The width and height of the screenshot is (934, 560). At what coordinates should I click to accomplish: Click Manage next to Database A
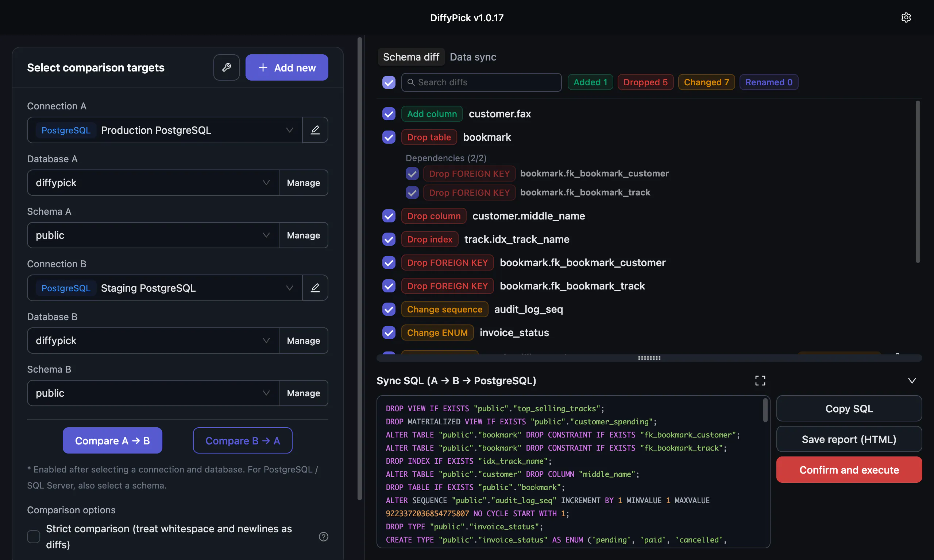304,183
